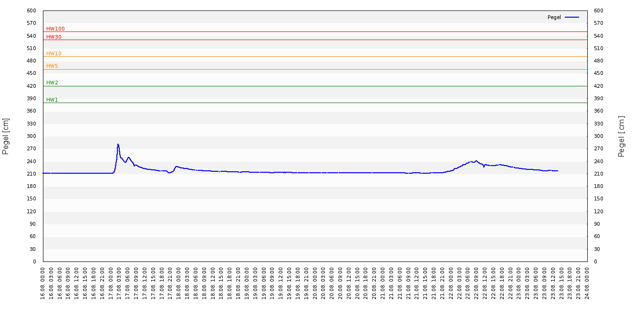The image size is (644, 334).
Task: Click the Pegel legend label
Action: (x=554, y=17)
